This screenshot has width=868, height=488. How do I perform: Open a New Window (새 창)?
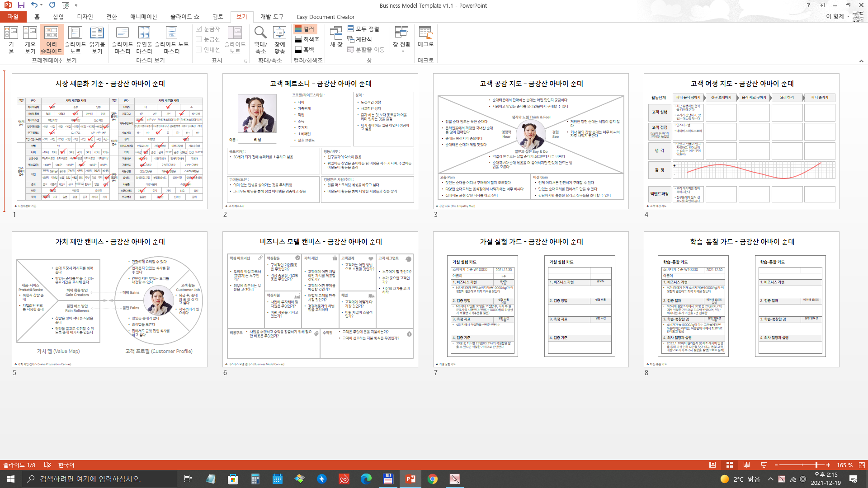(x=336, y=37)
